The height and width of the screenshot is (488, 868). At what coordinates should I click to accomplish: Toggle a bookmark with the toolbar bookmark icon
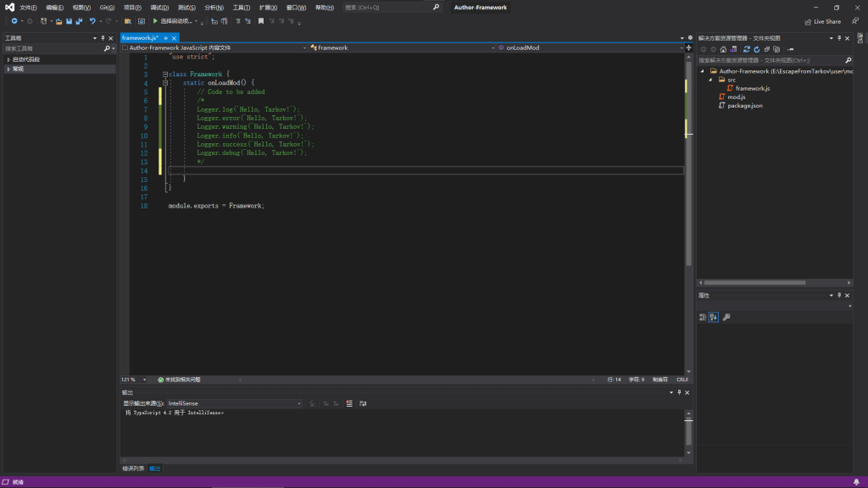tap(261, 21)
